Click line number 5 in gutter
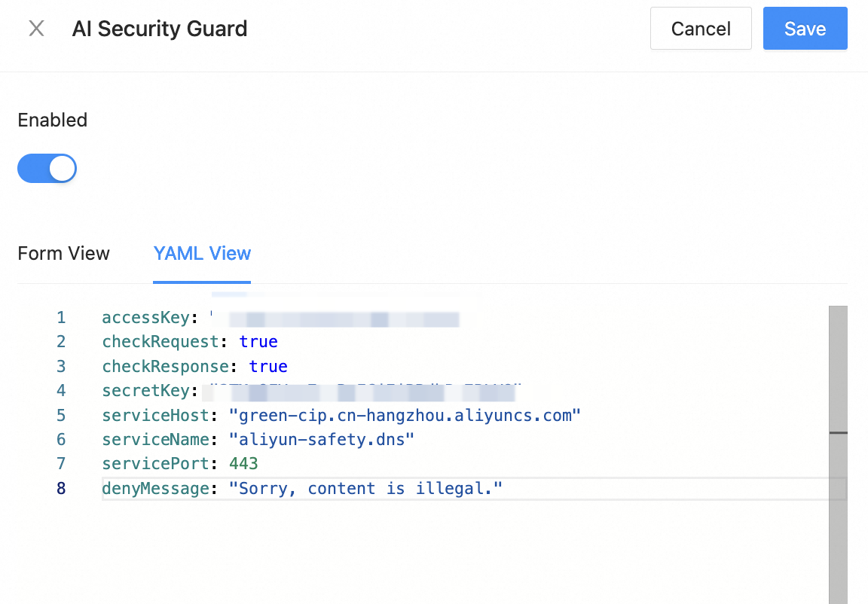 click(61, 416)
